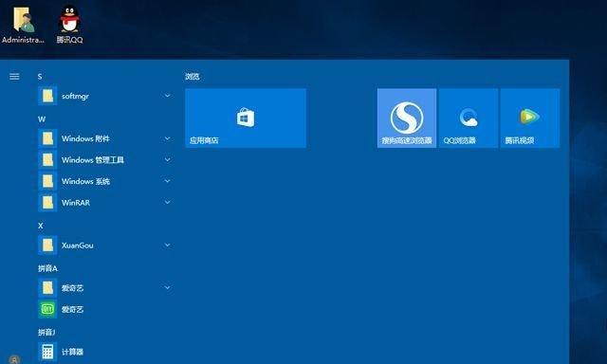Open the Administrator desktop folder
This screenshot has height=364, width=607.
[x=23, y=24]
